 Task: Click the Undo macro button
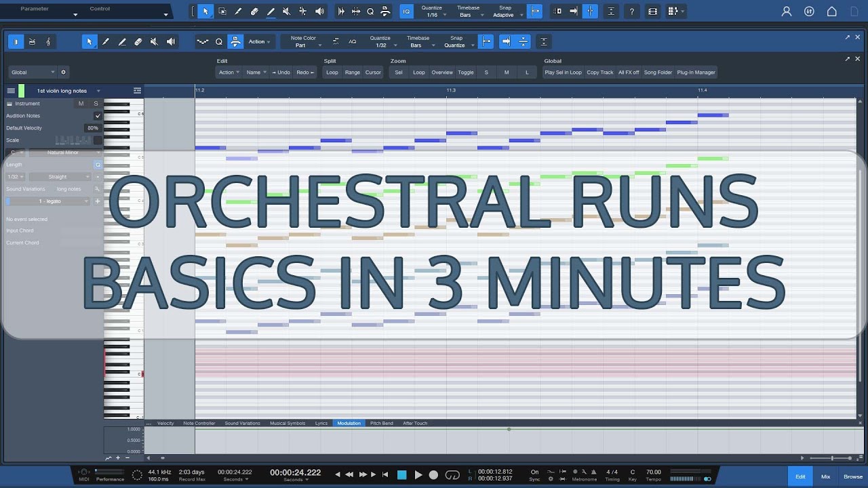(x=281, y=73)
